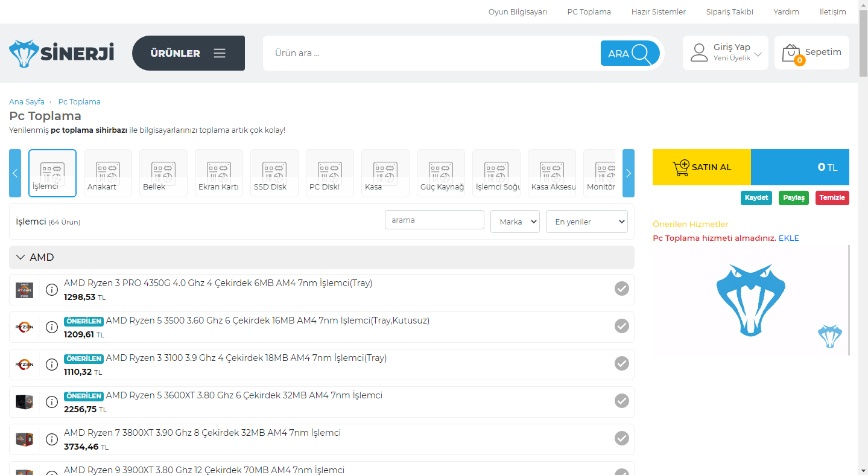Open Sipariş Takibi in top menu
The height and width of the screenshot is (475, 868).
pyautogui.click(x=730, y=12)
